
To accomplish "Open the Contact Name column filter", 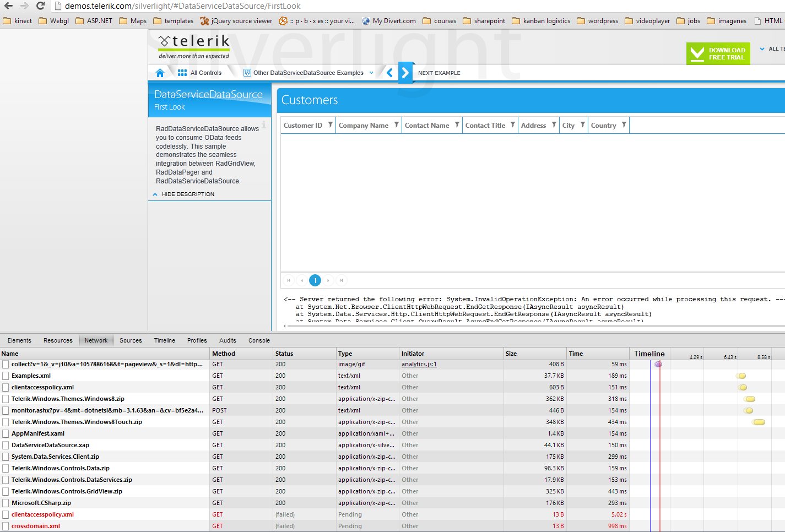I will click(x=457, y=125).
